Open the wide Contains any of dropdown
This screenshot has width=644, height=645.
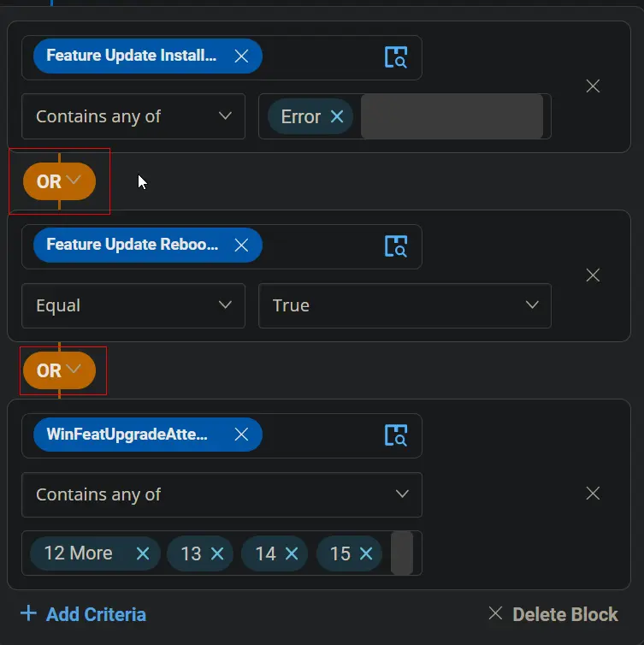click(x=222, y=494)
